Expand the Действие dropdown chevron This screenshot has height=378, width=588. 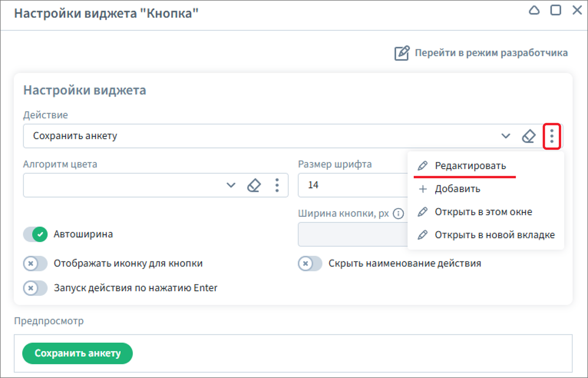point(505,136)
